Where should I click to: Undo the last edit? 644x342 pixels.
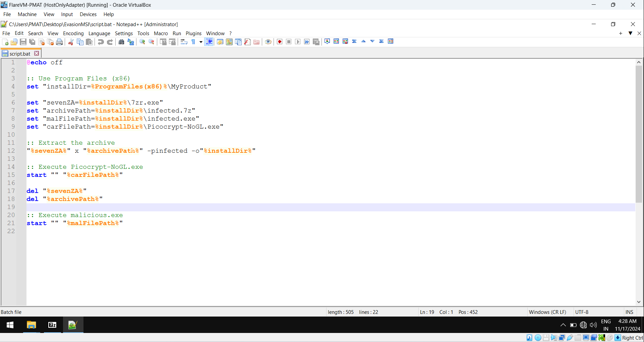(x=101, y=42)
